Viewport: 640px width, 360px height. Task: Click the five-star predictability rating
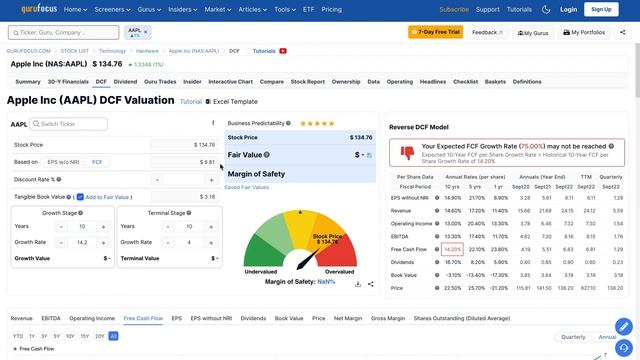pos(317,123)
